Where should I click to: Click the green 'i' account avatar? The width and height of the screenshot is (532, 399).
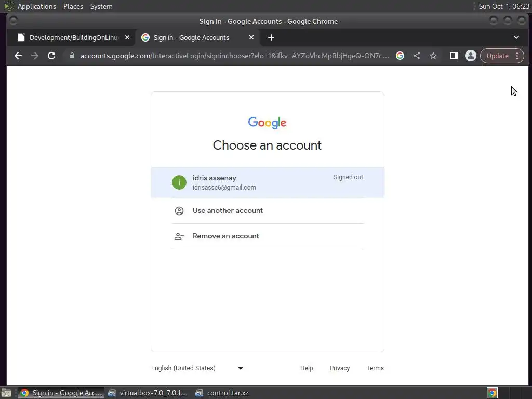pos(179,182)
